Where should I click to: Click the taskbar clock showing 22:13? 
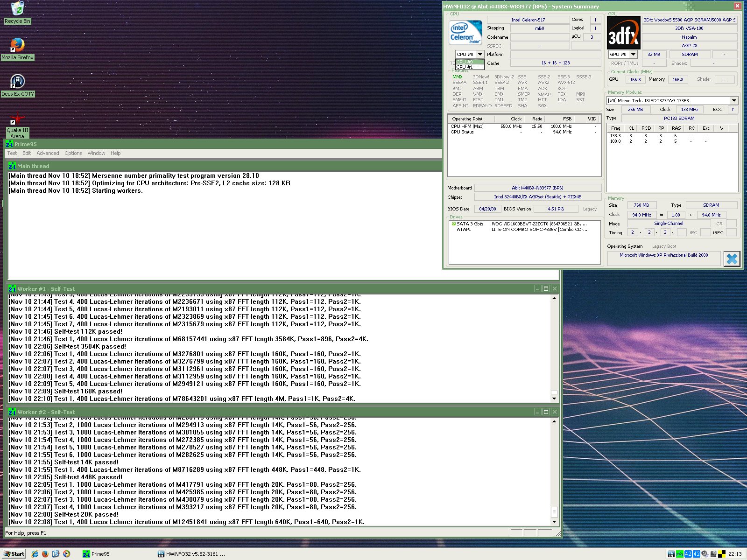735,554
